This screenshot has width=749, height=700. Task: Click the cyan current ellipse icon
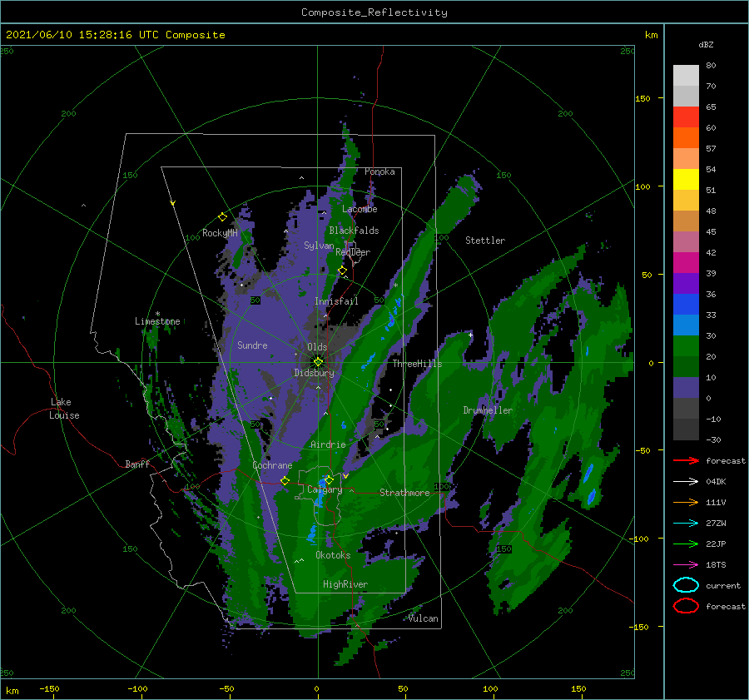click(x=686, y=585)
